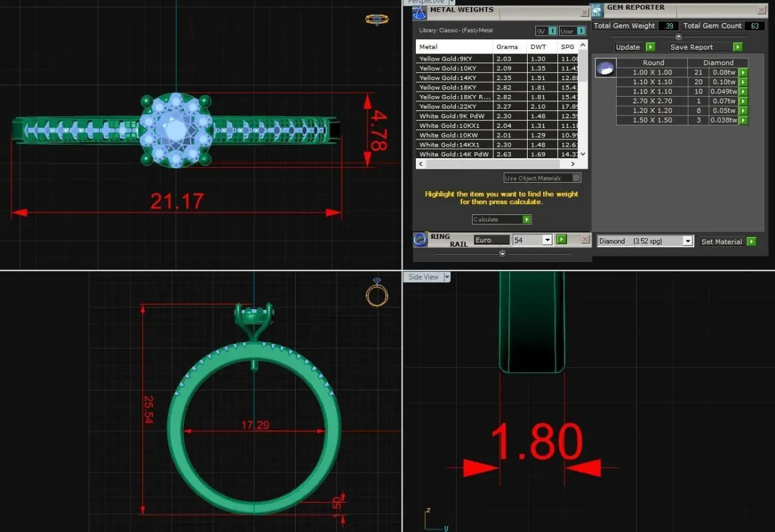Click the Ring Rail tool icon
775x532 pixels.
point(421,240)
